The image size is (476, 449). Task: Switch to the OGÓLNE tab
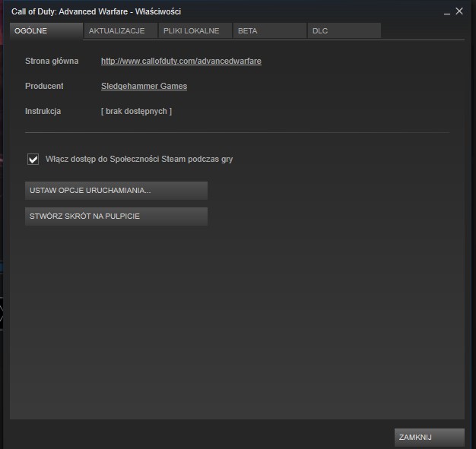click(46, 31)
